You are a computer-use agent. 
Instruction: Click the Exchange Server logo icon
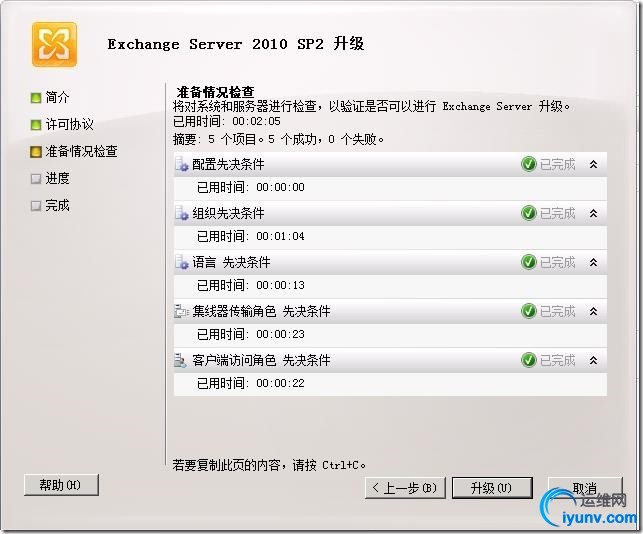55,44
